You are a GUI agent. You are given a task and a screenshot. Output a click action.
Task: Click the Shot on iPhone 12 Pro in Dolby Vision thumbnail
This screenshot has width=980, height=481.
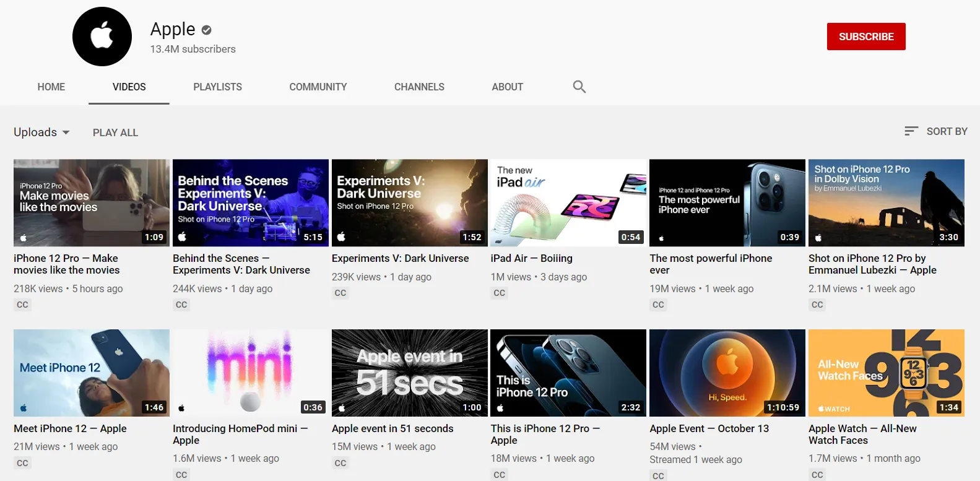tap(887, 203)
